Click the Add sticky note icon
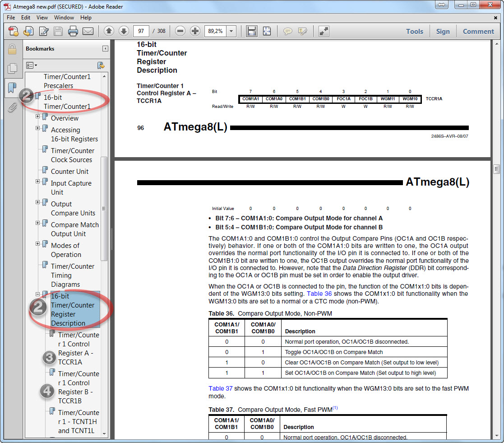Viewport: 504px width, 443px height. (288, 31)
